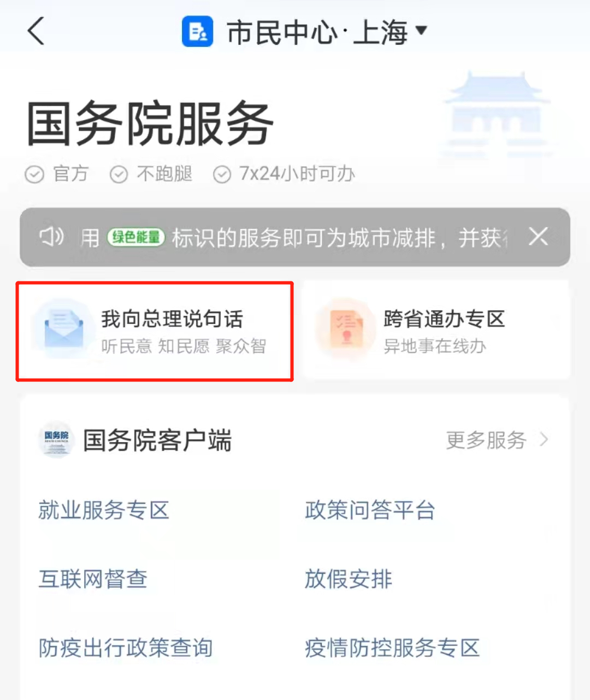Image resolution: width=590 pixels, height=700 pixels.
Task: Expand 更多服务 with chevron arrow
Action: point(497,440)
